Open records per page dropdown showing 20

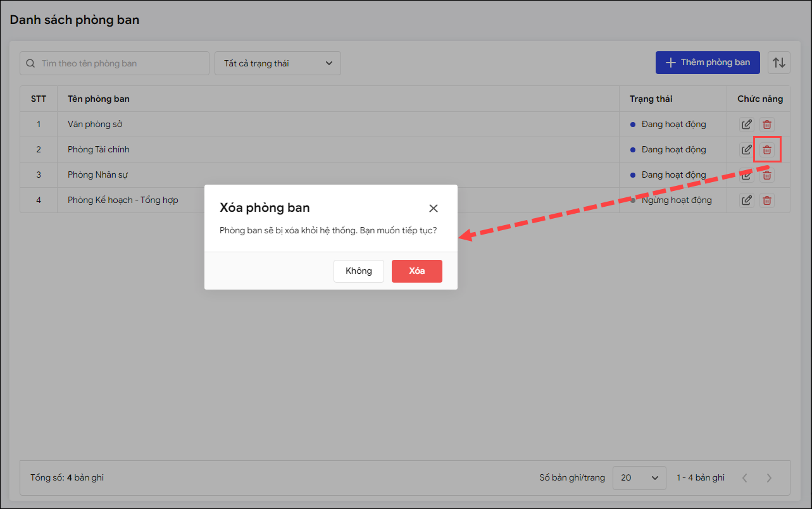pyautogui.click(x=639, y=478)
